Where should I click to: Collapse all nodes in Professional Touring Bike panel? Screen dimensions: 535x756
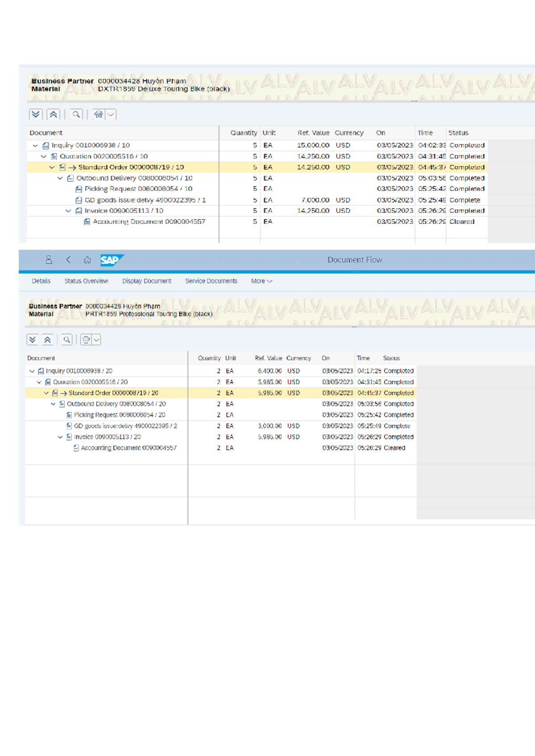[47, 340]
